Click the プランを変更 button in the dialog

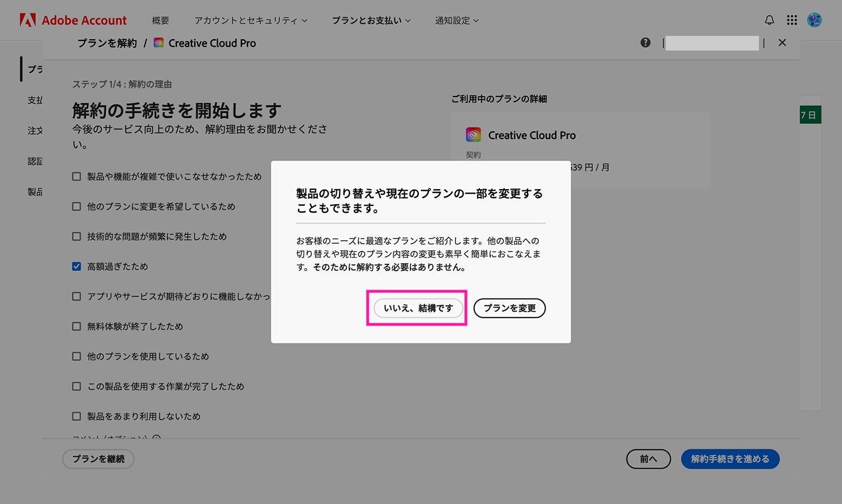coord(509,308)
